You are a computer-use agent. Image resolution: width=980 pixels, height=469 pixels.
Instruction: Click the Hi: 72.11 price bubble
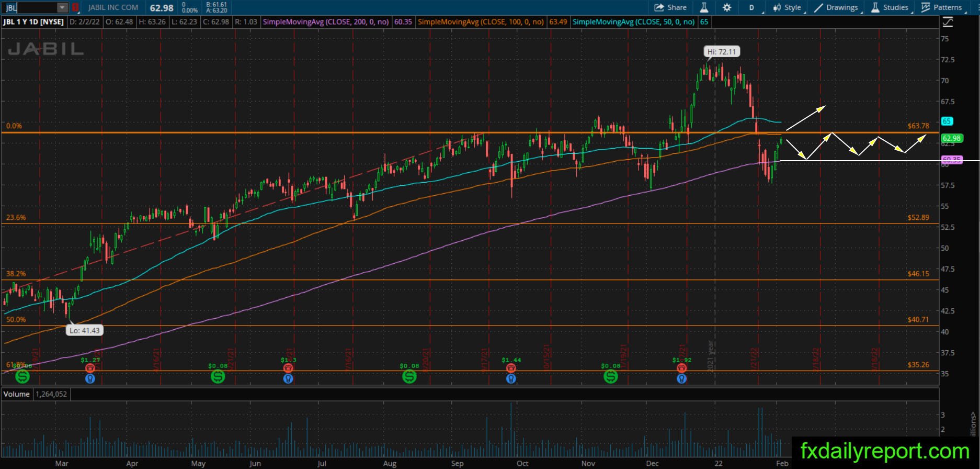722,52
